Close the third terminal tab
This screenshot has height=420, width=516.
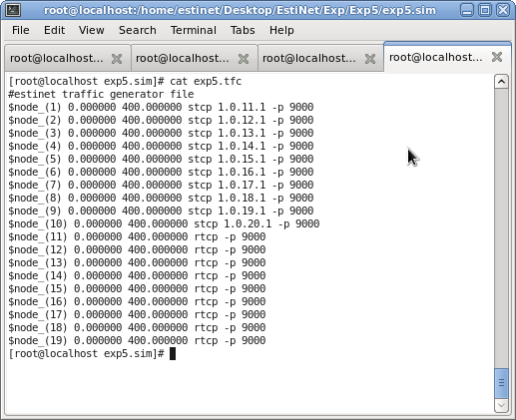point(370,59)
